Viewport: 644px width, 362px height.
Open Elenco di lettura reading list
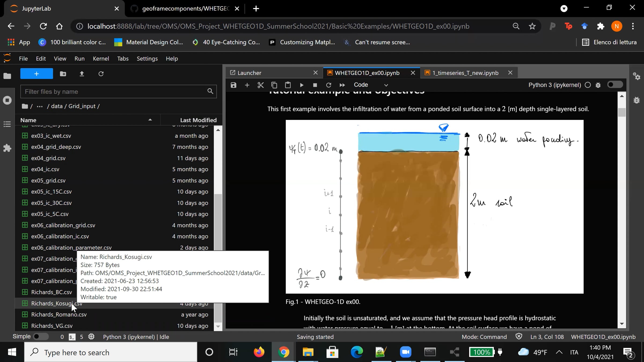609,42
